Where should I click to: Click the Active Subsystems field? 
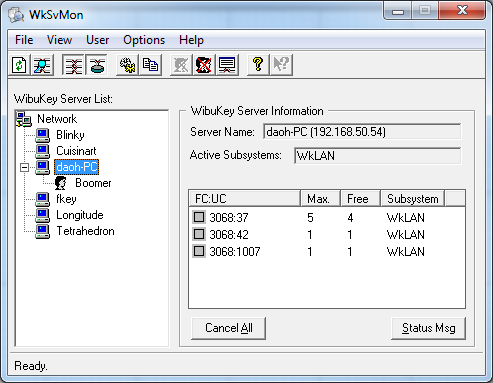point(378,156)
